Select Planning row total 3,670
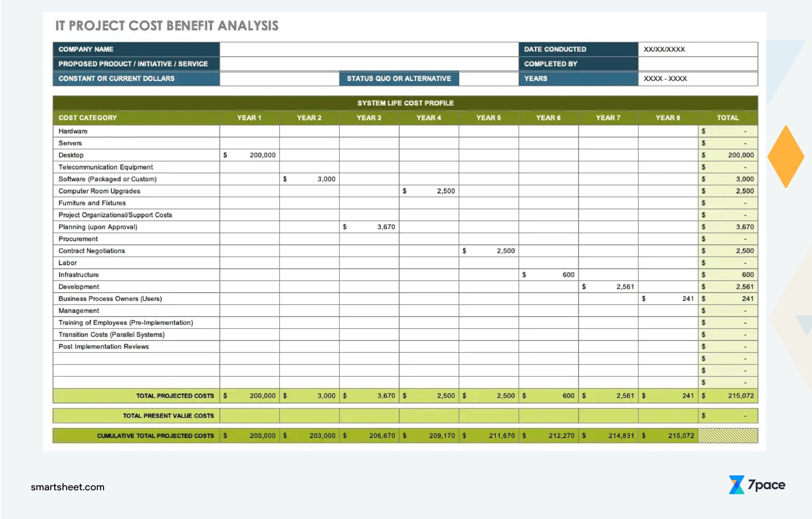Screen dimensions: 812x519 [x=728, y=227]
